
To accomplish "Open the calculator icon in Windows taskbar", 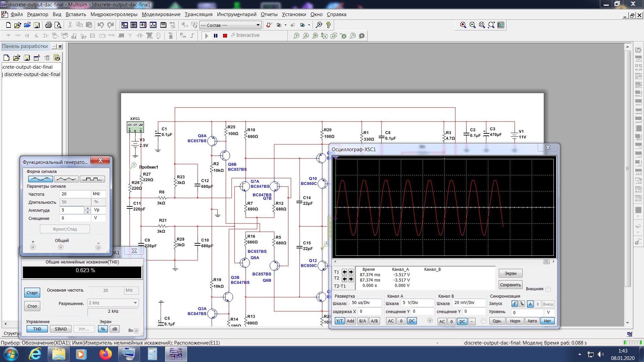I will (x=153, y=354).
